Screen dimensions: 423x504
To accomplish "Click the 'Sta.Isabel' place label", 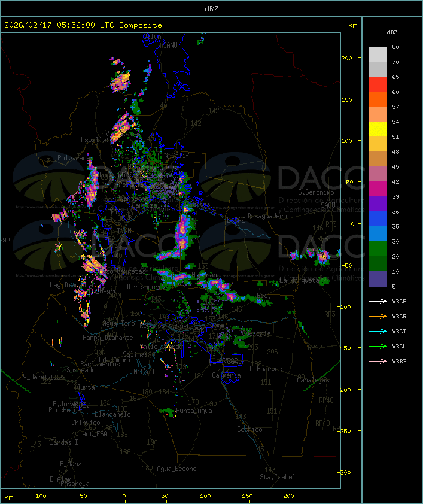I will [277, 477].
